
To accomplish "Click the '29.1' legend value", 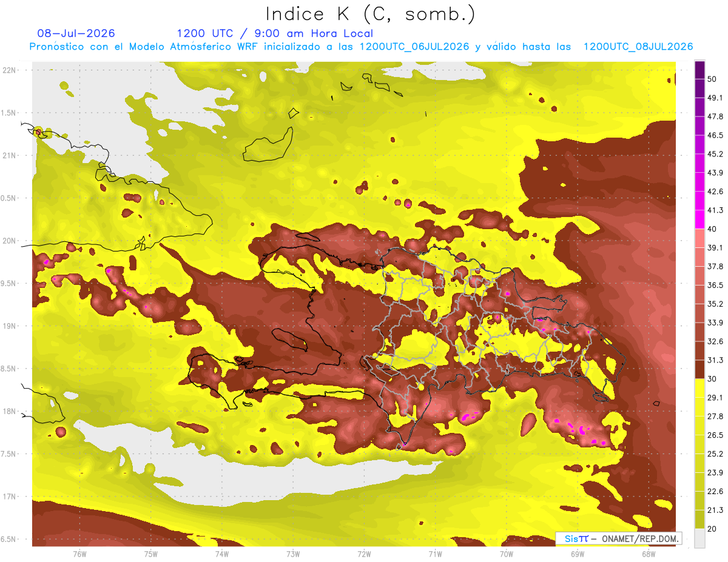I will point(715,398).
